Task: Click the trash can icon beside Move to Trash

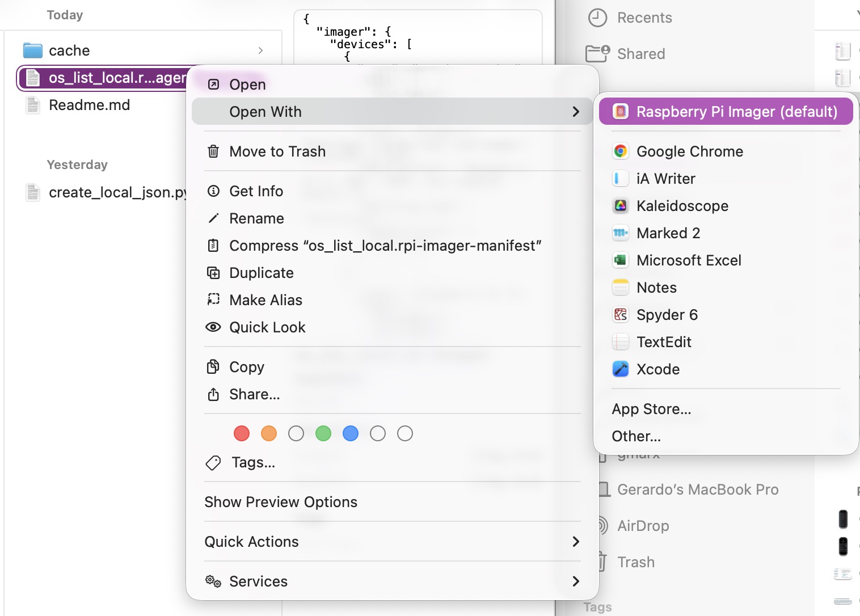Action: [213, 151]
